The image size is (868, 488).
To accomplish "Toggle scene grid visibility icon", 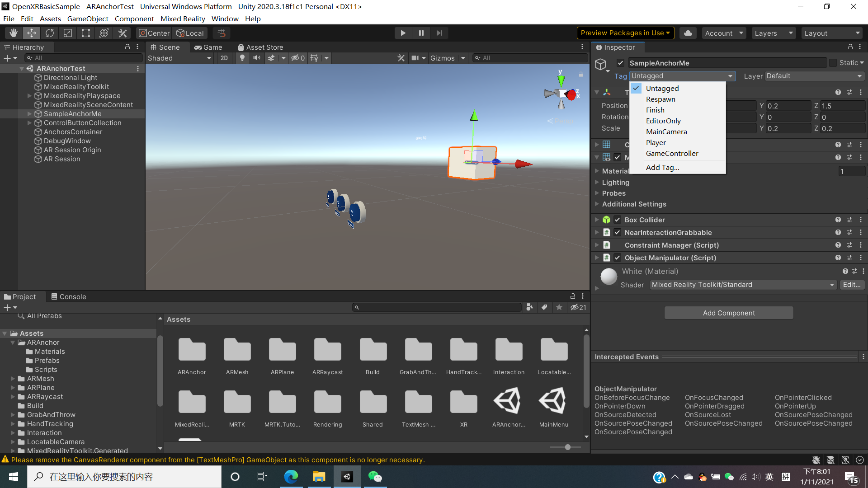I will (x=314, y=58).
